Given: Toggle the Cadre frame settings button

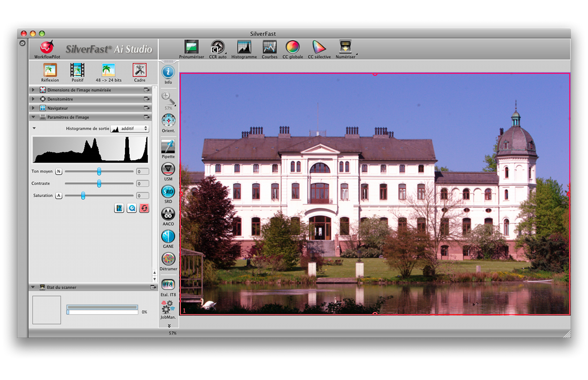Looking at the screenshot, I should coord(140,70).
